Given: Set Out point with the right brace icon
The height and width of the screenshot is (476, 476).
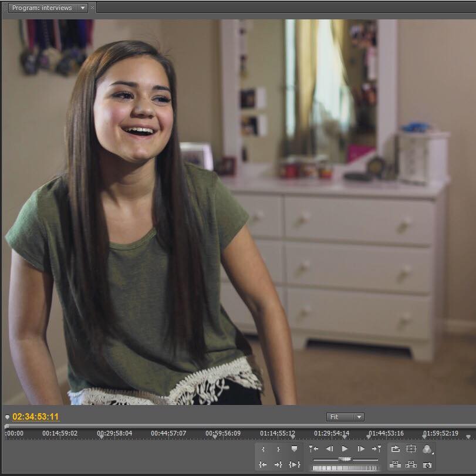Looking at the screenshot, I should [278, 449].
